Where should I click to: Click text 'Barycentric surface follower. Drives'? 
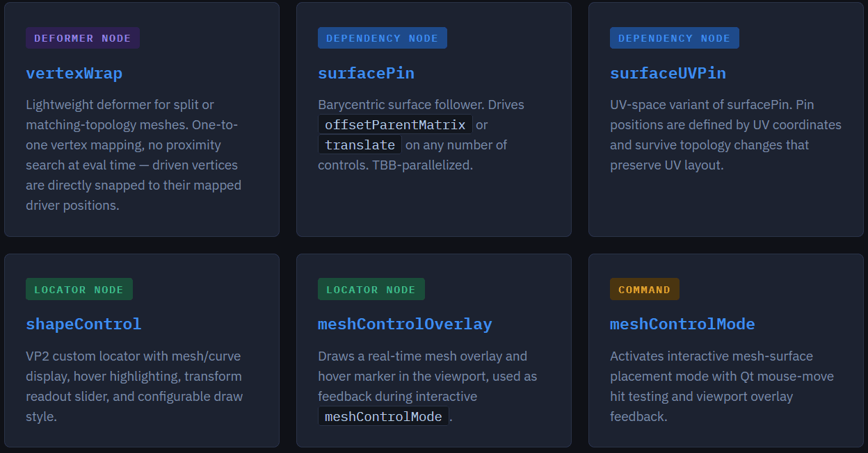click(421, 105)
